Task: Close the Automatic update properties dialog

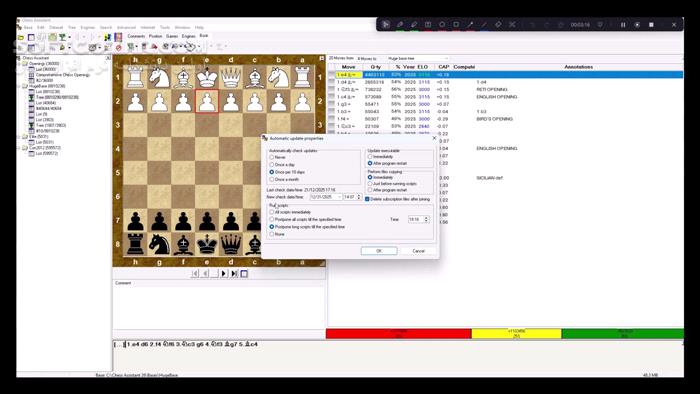Action: point(434,138)
